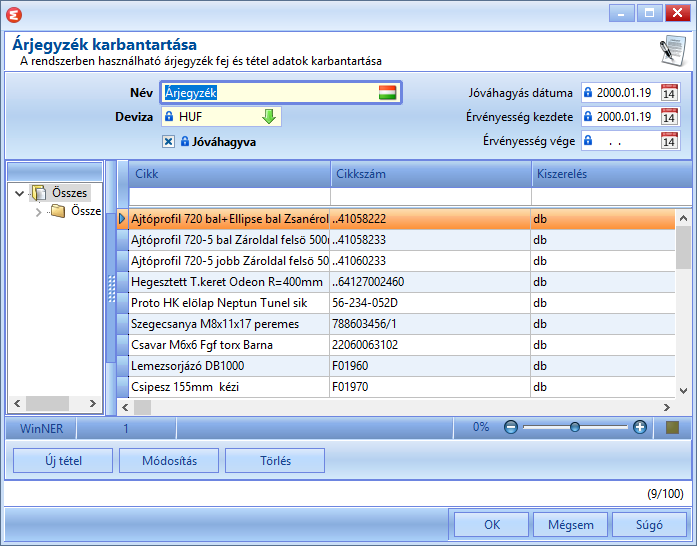Click the olive square status icon
Screen dimensions: 697x546
coord(673,427)
